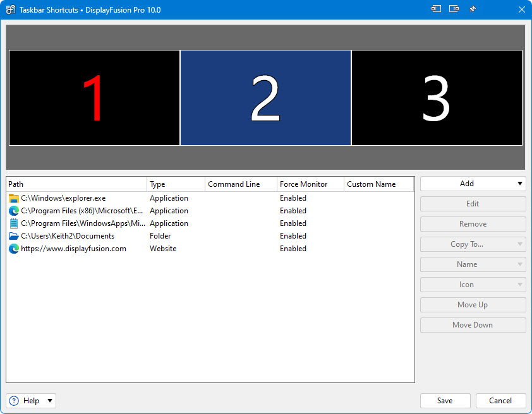532x414 pixels.
Task: Expand the Help dropdown arrow
Action: click(x=50, y=401)
